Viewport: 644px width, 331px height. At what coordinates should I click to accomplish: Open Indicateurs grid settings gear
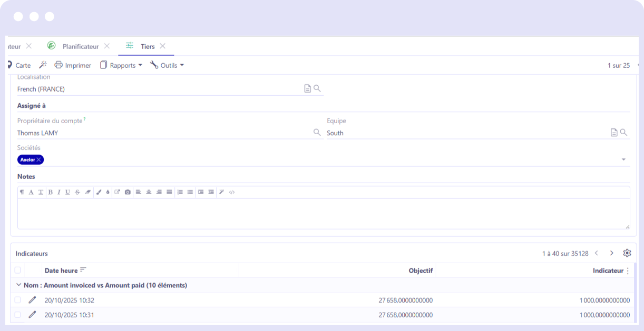click(x=627, y=253)
